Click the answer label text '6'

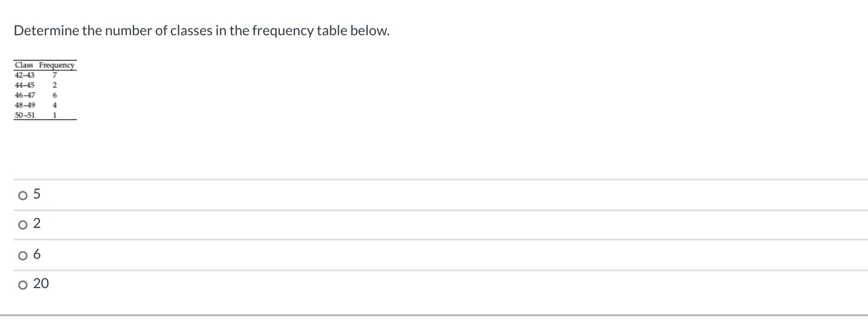click(37, 254)
